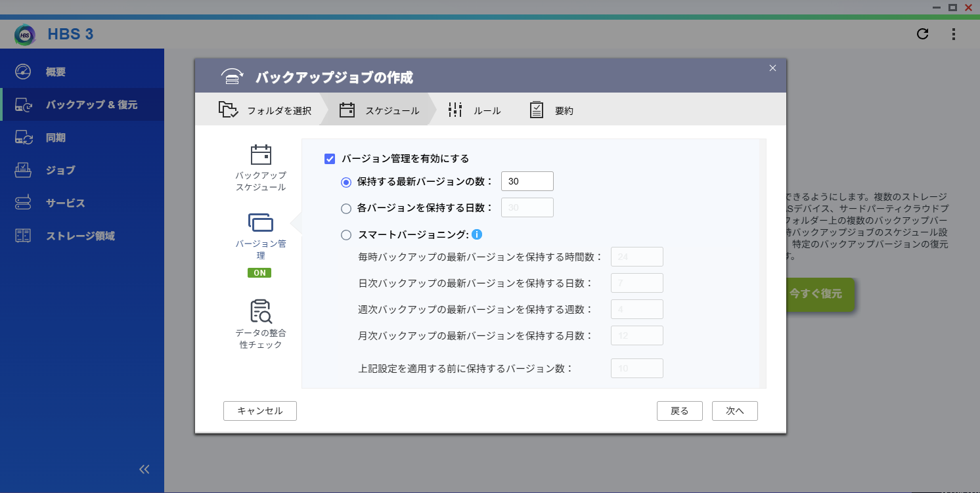
Task: Collapse the sidebar with double-chevron arrow
Action: (x=145, y=469)
